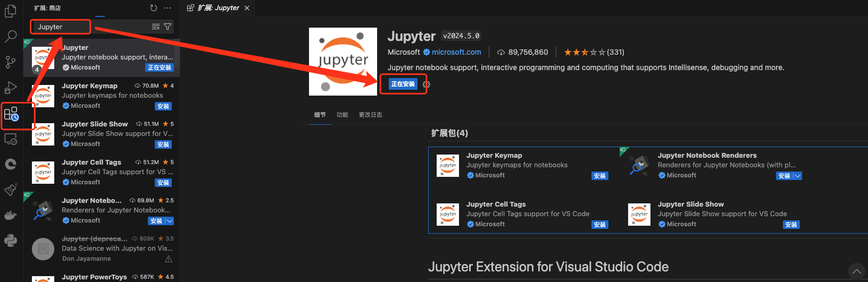The width and height of the screenshot is (868, 282).
Task: Click the Microsoft publisher name in header
Action: pyautogui.click(x=404, y=52)
